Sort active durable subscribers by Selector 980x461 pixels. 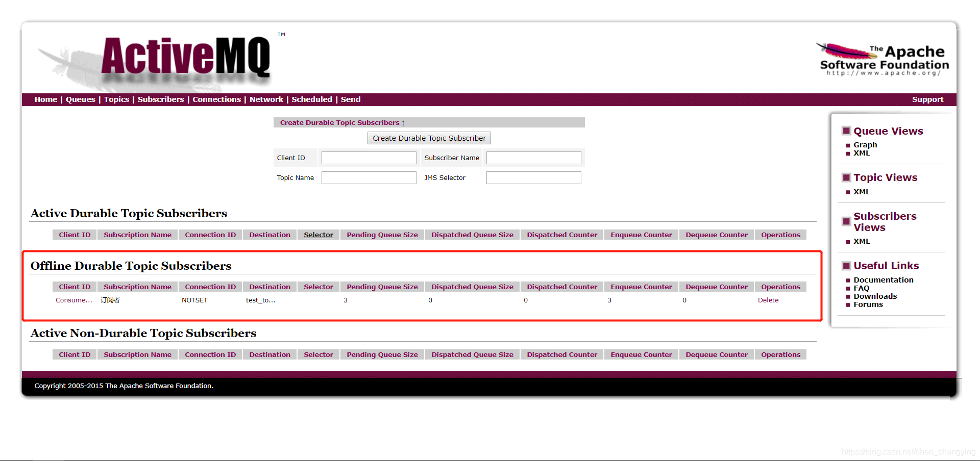coord(318,235)
